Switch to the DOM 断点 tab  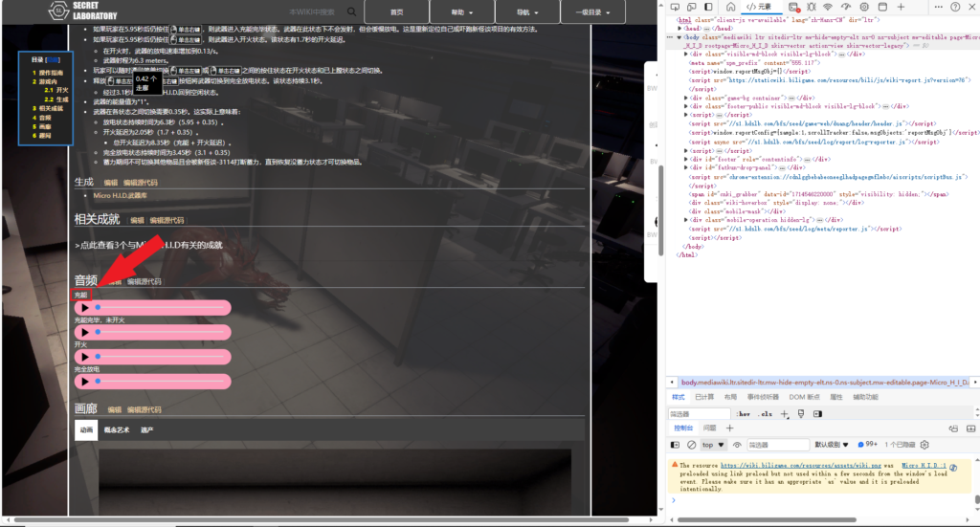804,397
